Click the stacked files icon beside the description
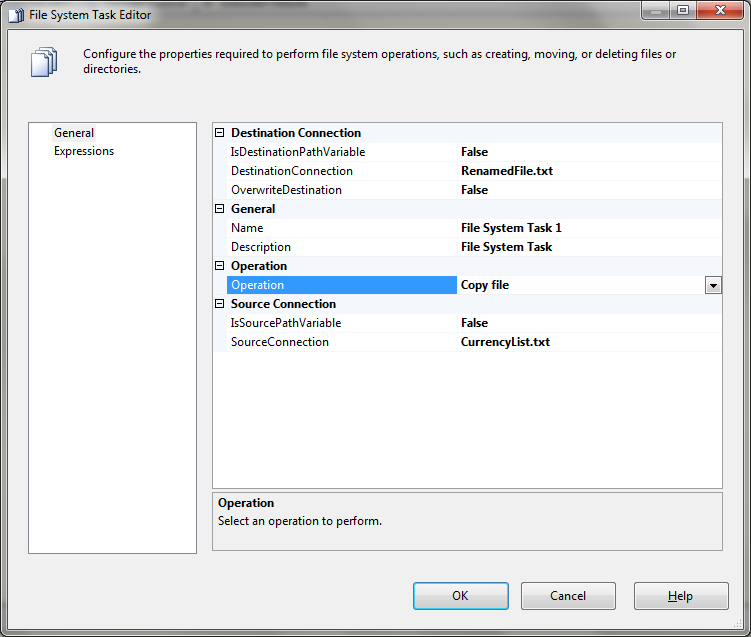The width and height of the screenshot is (751, 637). (44, 62)
